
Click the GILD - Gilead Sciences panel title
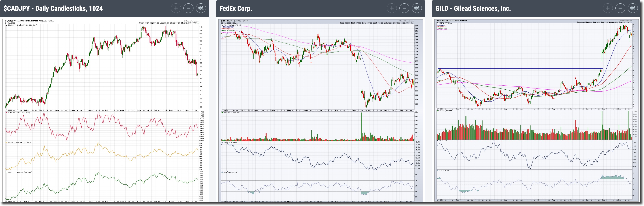click(473, 9)
